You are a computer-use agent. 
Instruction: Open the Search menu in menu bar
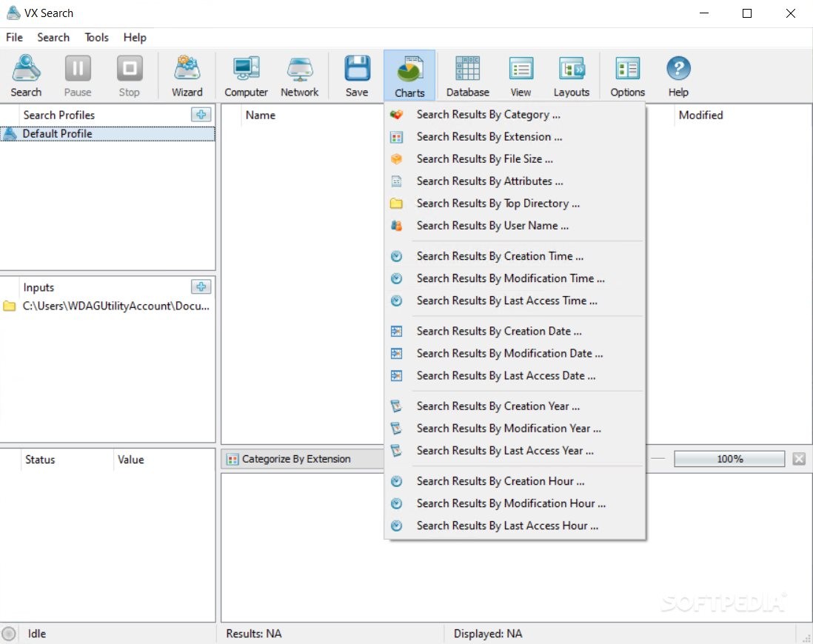(53, 37)
